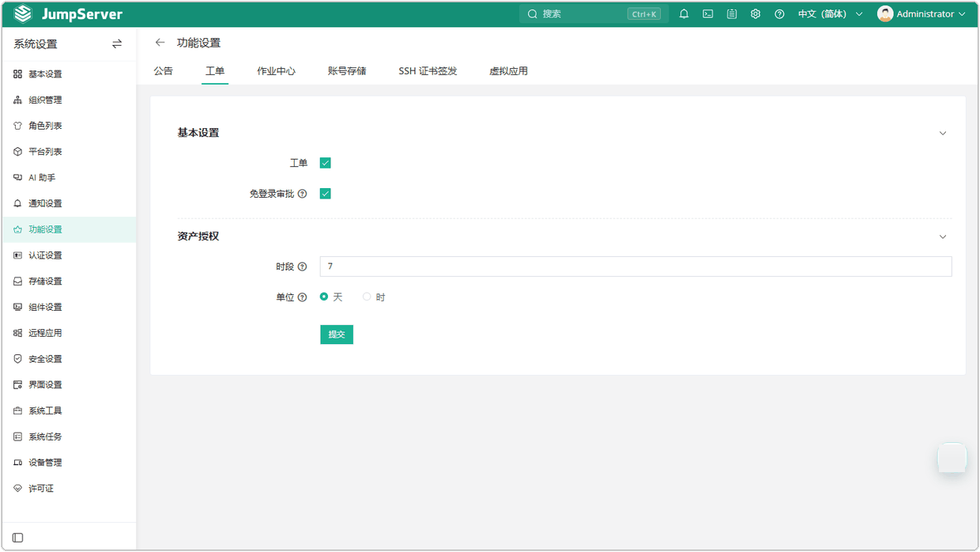This screenshot has height=552, width=980.
Task: Show help tooltip next to 单位
Action: click(x=303, y=297)
